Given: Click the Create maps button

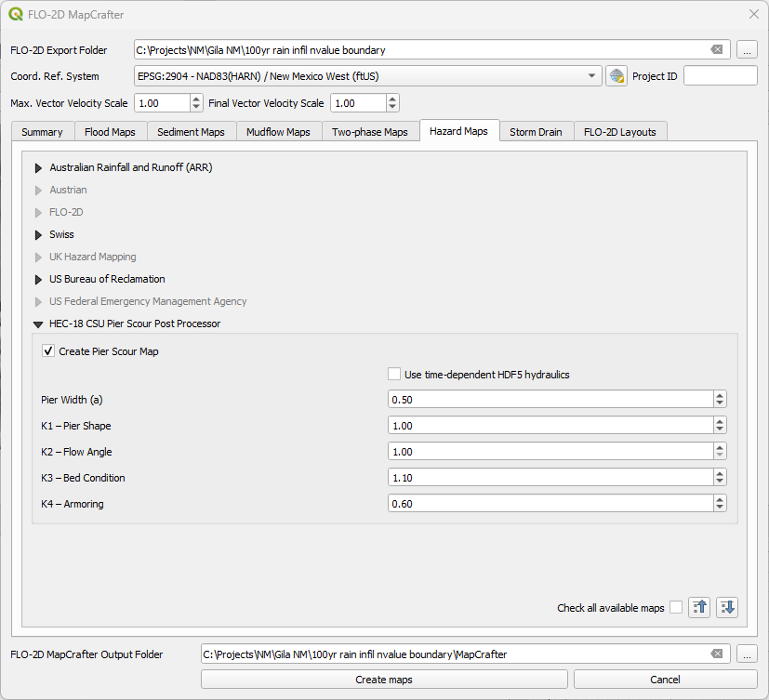Looking at the screenshot, I should point(384,680).
